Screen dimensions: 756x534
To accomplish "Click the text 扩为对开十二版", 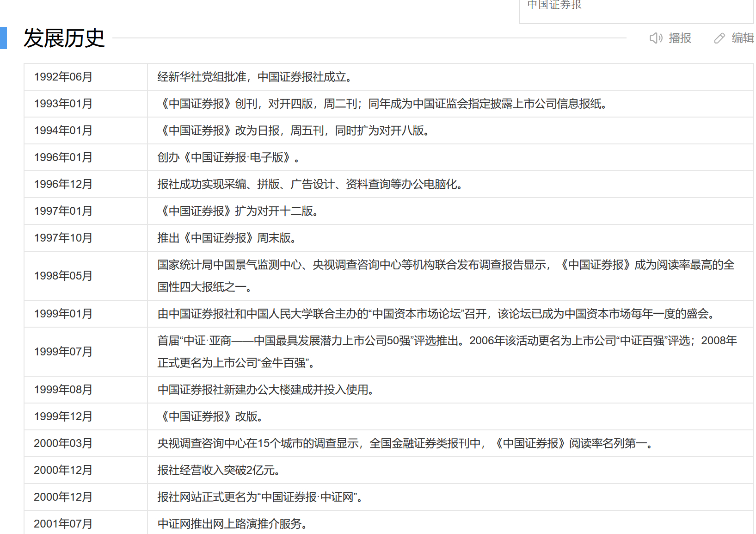I will [x=274, y=211].
